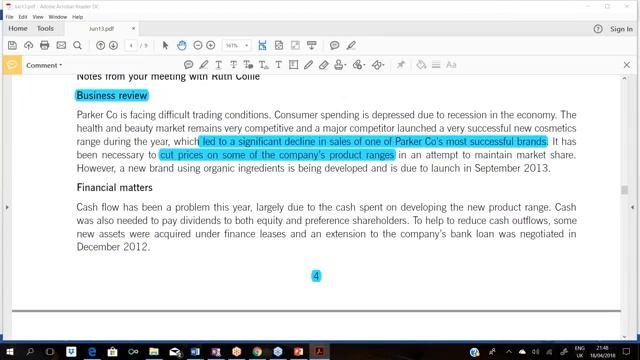This screenshot has width=640, height=360.
Task: Click the page number field
Action: point(131,45)
